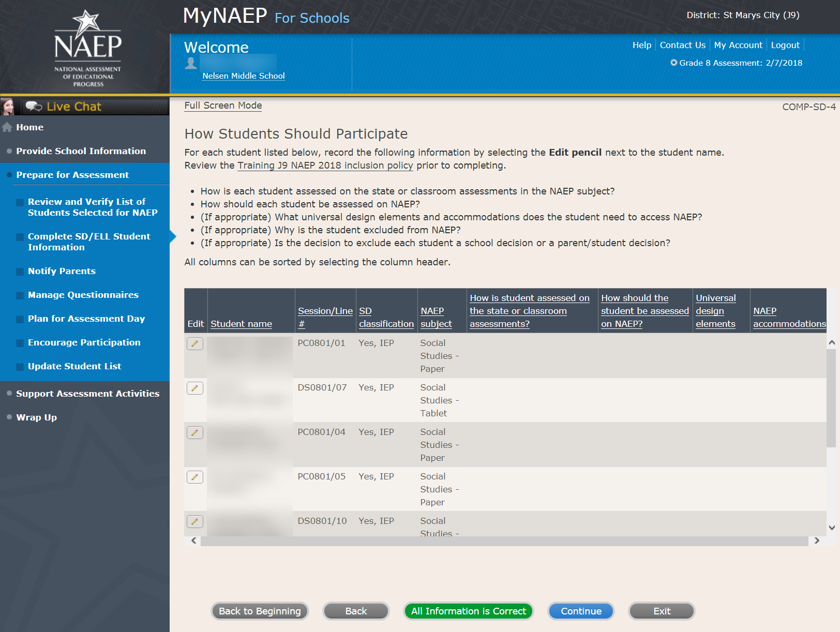Click the edit pencil for row DS0801/07
This screenshot has width=840, height=632.
click(x=195, y=388)
